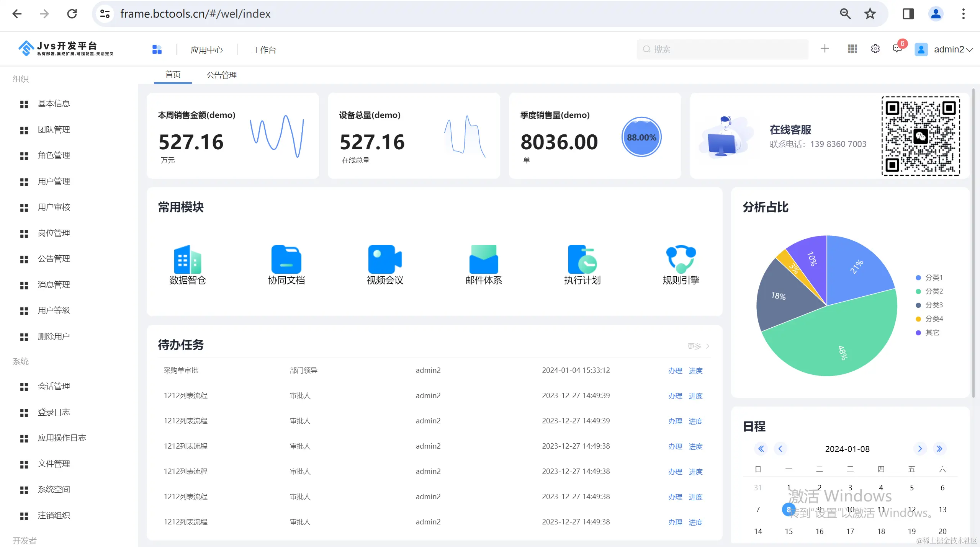Open the message notifications icon with badge
Viewport: 980px width, 547px height.
click(x=897, y=49)
